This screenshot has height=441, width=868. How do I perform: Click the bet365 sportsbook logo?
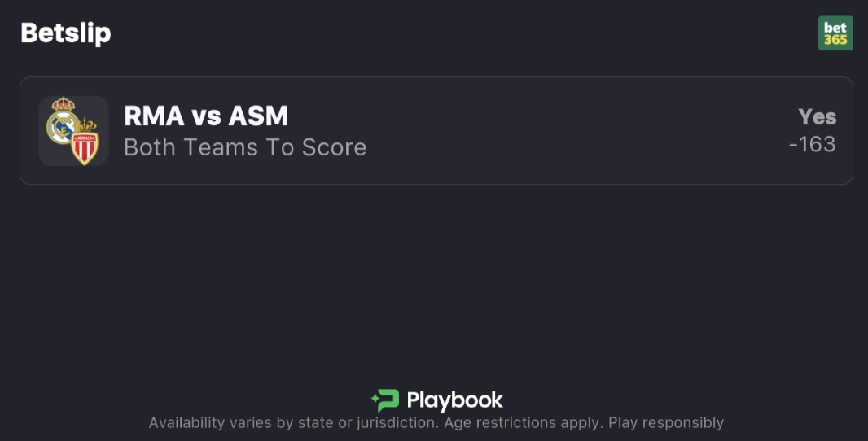tap(835, 33)
